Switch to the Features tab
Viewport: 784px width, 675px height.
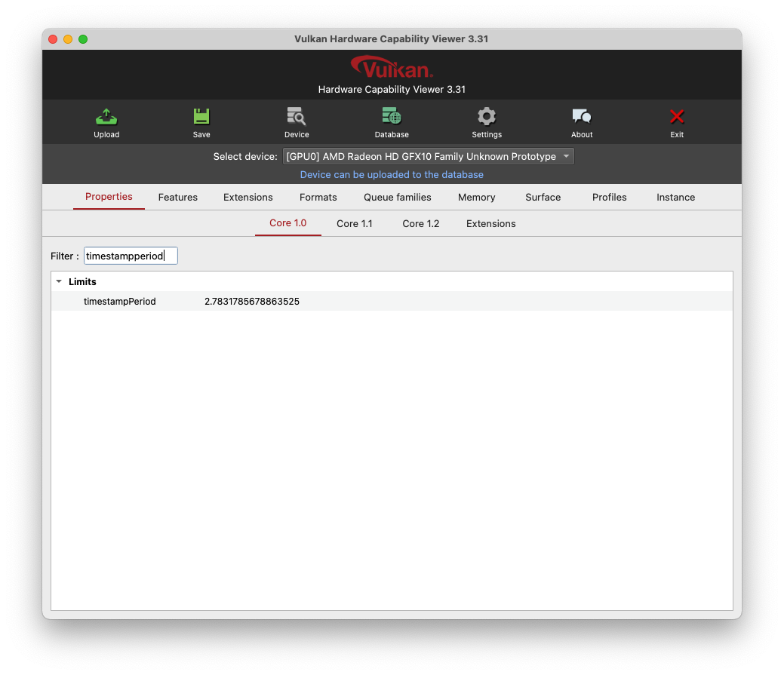177,197
